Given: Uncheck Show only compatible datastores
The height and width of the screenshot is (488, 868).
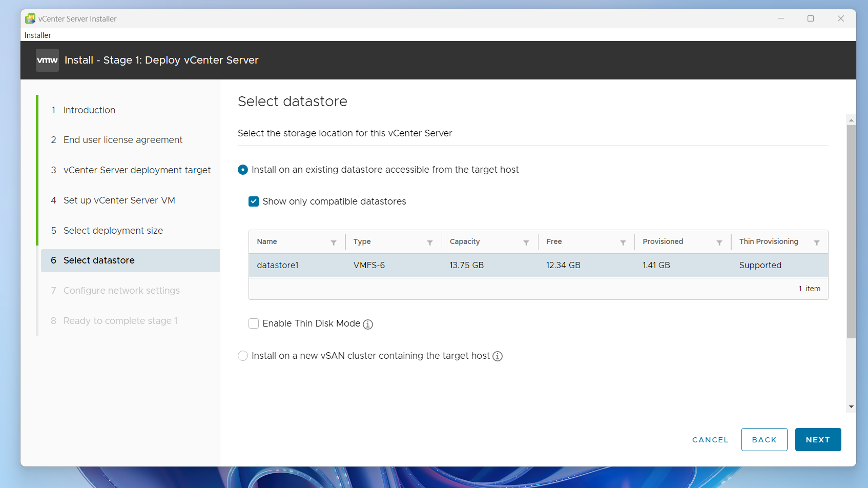Looking at the screenshot, I should (254, 201).
